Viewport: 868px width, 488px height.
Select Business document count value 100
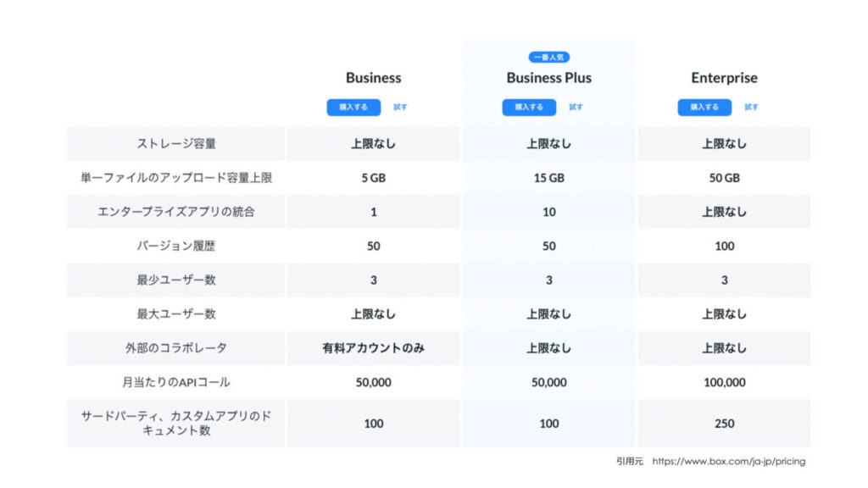coord(374,424)
